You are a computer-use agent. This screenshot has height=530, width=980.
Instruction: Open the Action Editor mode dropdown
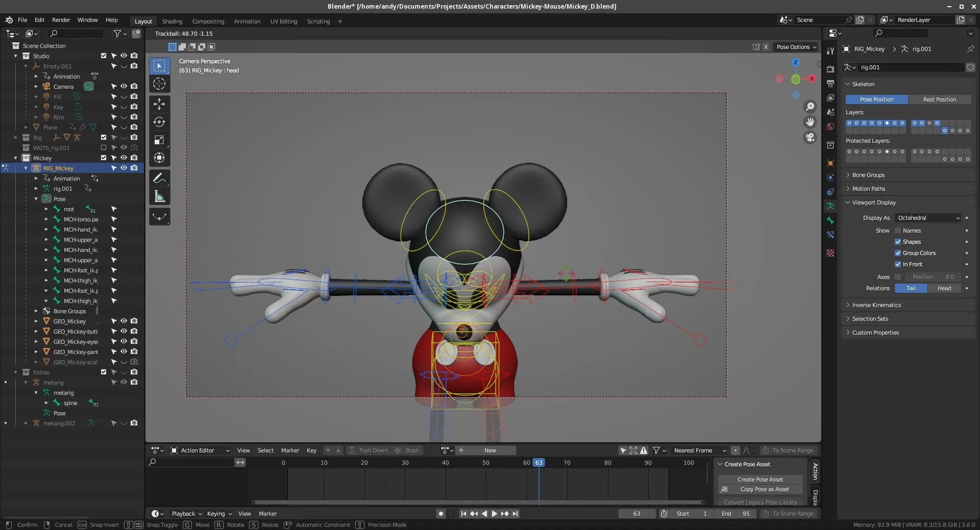(200, 450)
